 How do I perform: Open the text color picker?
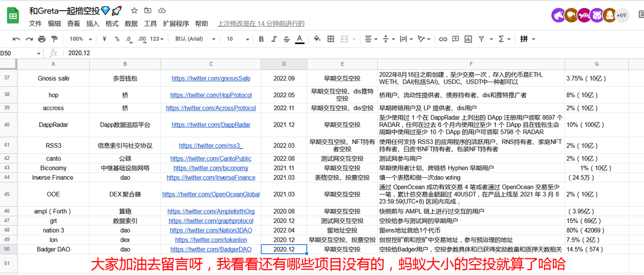point(299,39)
